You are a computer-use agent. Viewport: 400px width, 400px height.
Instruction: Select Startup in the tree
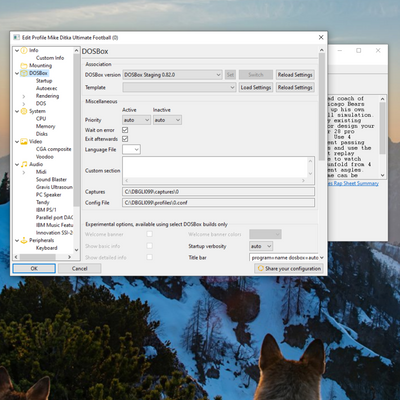[x=44, y=81]
